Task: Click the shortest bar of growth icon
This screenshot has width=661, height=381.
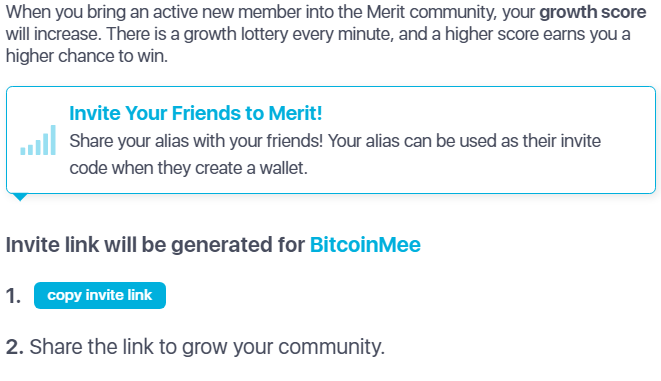Action: tap(23, 150)
